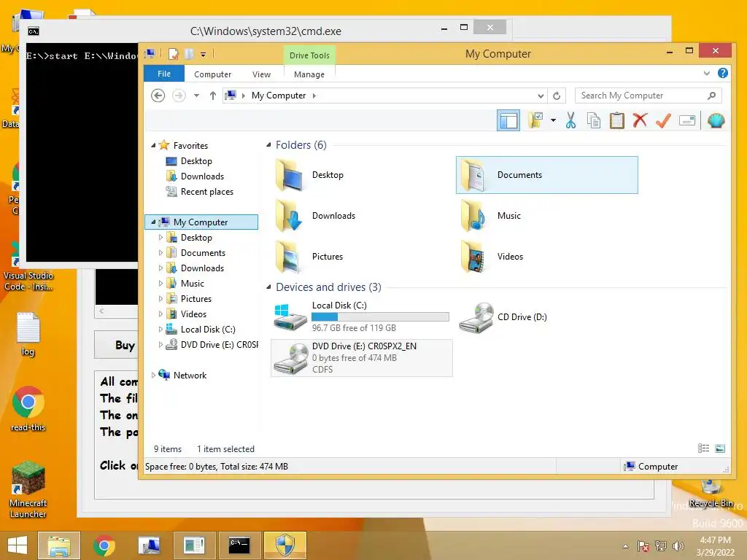
Task: Open folder options icon in toolbar
Action: pyautogui.click(x=535, y=120)
